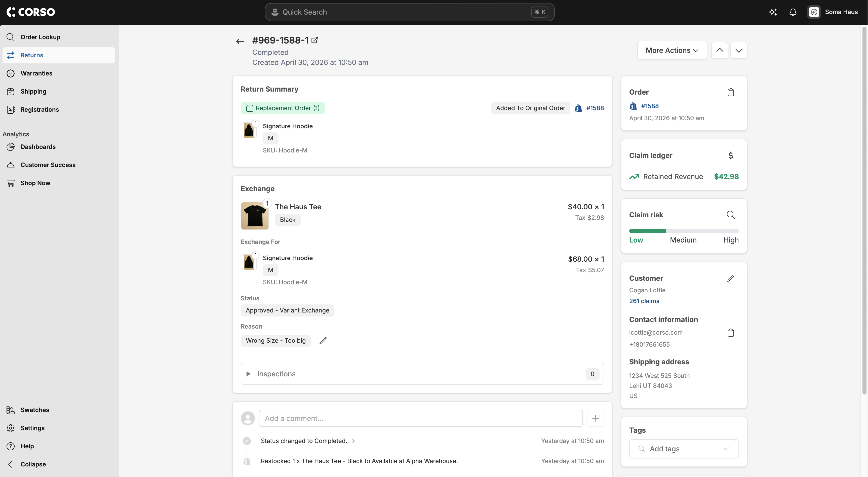This screenshot has height=477, width=868.
Task: Click the Approved - Variant Exchange status
Action: (287, 311)
